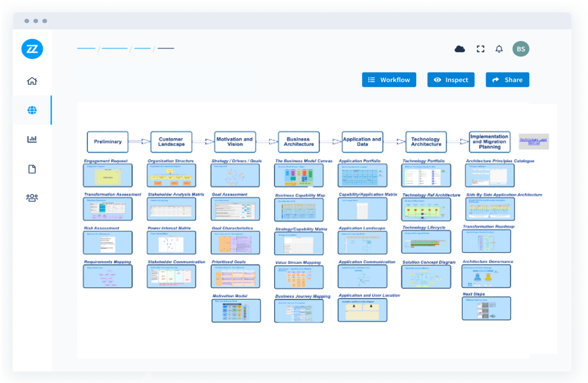588x383 pixels.
Task: Open Architecture Principles Catalogue thumbnail
Action: tap(490, 175)
